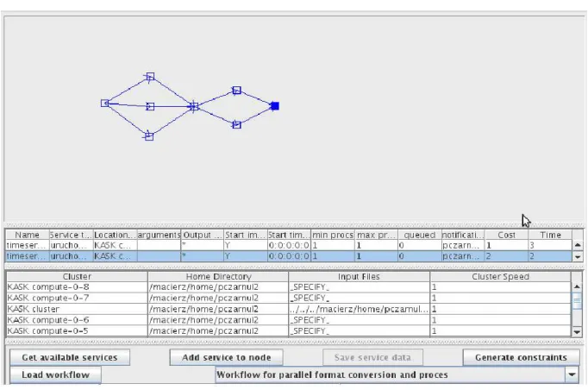Click the Home Directory column header
The height and width of the screenshot is (390, 588).
pos(218,277)
